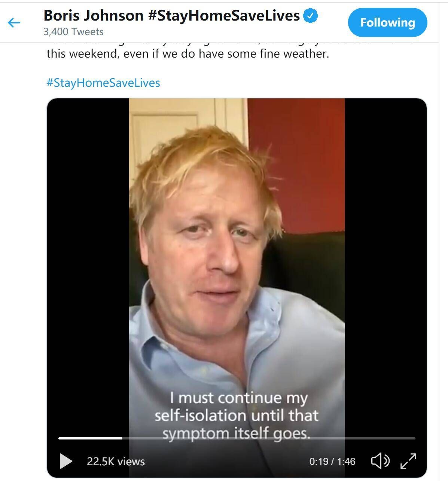Viewport: 448px width, 481px height.
Task: Click '#StayHomeSaveLives' in the header display name
Action: (x=224, y=16)
